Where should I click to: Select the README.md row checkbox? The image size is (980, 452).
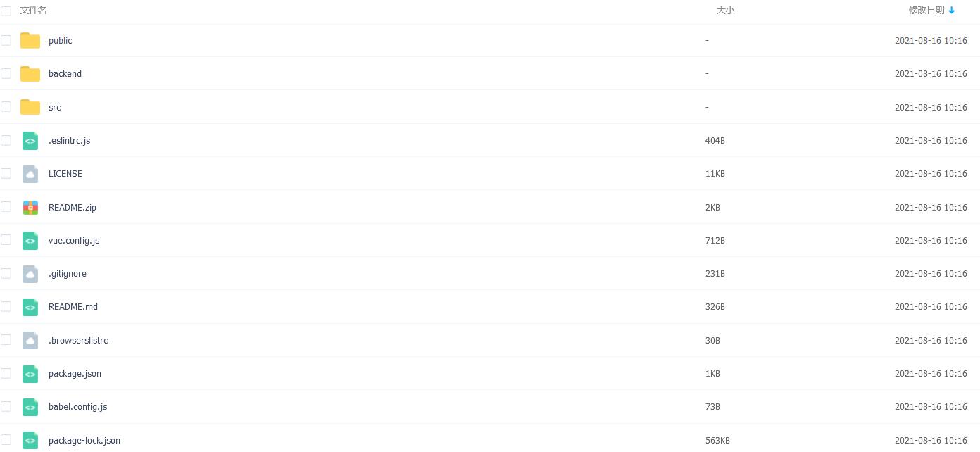coord(6,306)
